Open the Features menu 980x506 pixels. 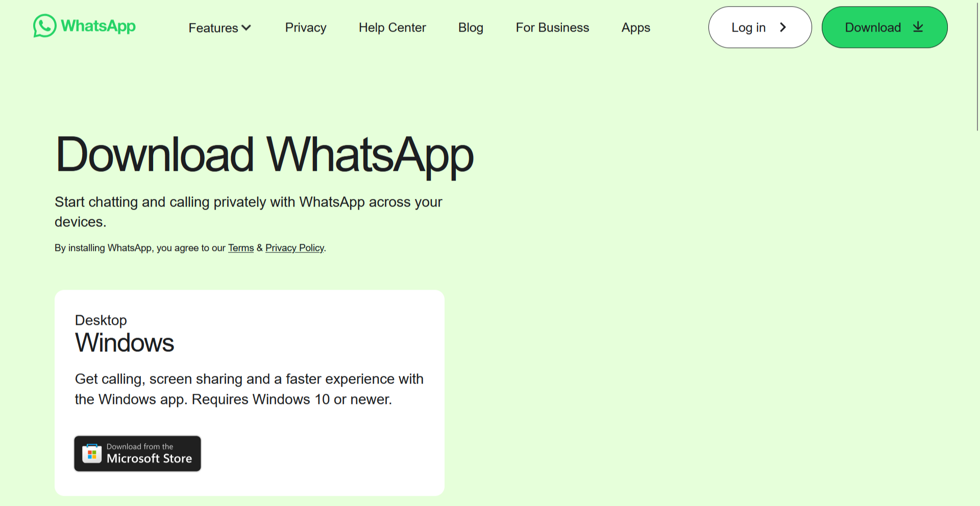coord(219,28)
